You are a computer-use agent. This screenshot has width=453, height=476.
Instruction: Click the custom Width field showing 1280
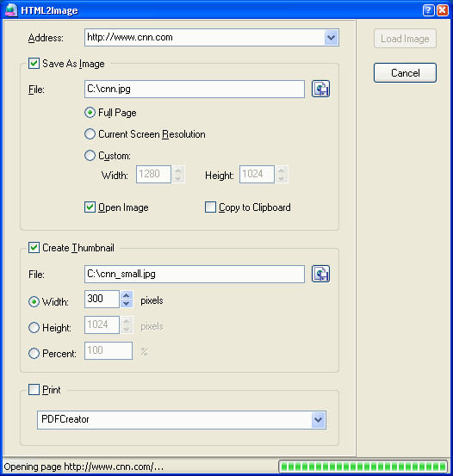pos(153,174)
